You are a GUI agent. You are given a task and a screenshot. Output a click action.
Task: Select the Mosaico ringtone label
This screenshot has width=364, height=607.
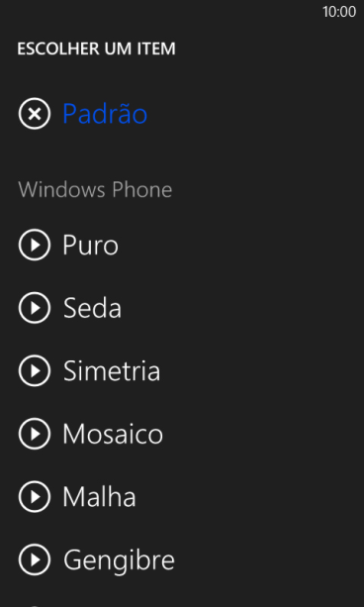[x=113, y=434]
